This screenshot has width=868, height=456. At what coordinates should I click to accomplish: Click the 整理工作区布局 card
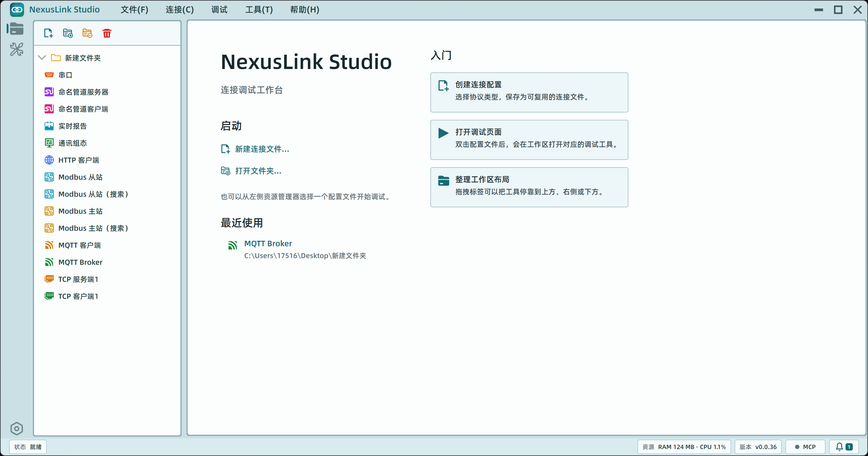[529, 187]
